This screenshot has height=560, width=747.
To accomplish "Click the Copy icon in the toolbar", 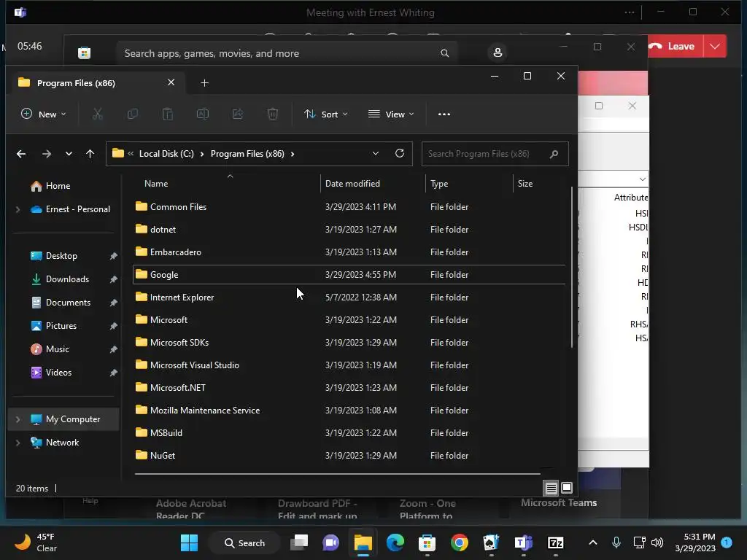I will point(133,114).
